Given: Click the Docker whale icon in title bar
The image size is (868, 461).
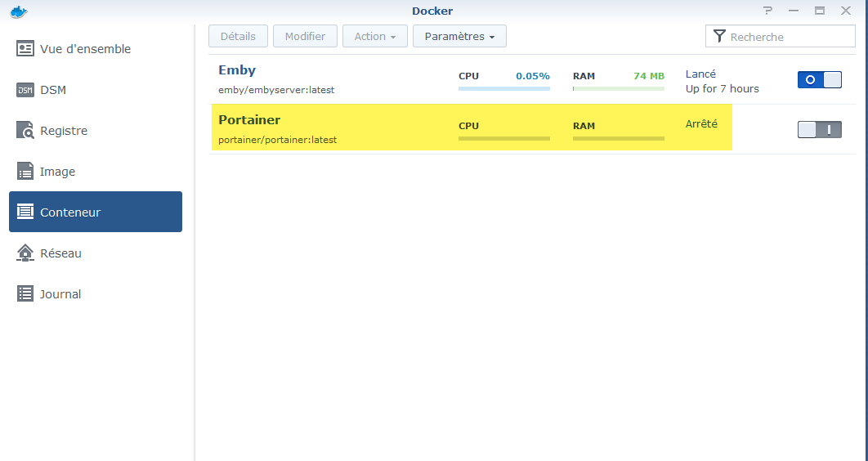Looking at the screenshot, I should 18,11.
